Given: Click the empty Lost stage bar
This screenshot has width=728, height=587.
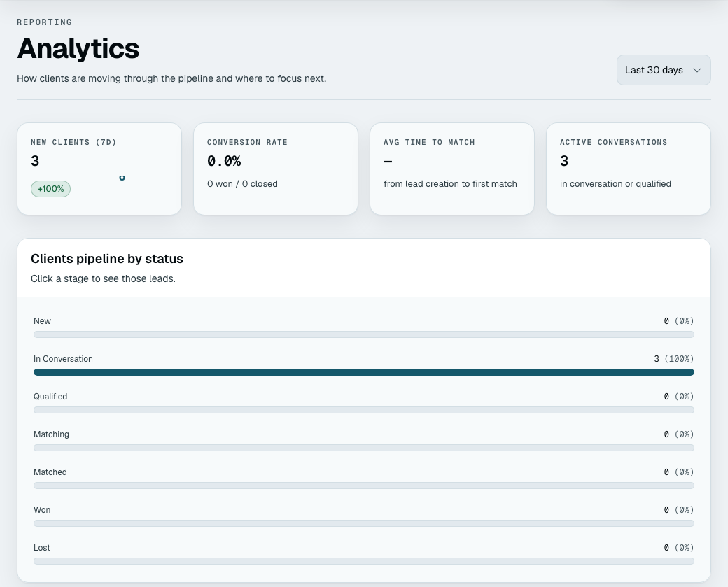Looking at the screenshot, I should 364,561.
